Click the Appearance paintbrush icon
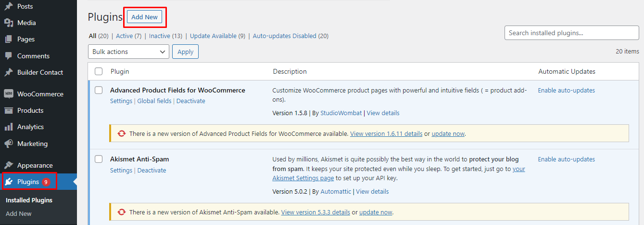 (8, 165)
